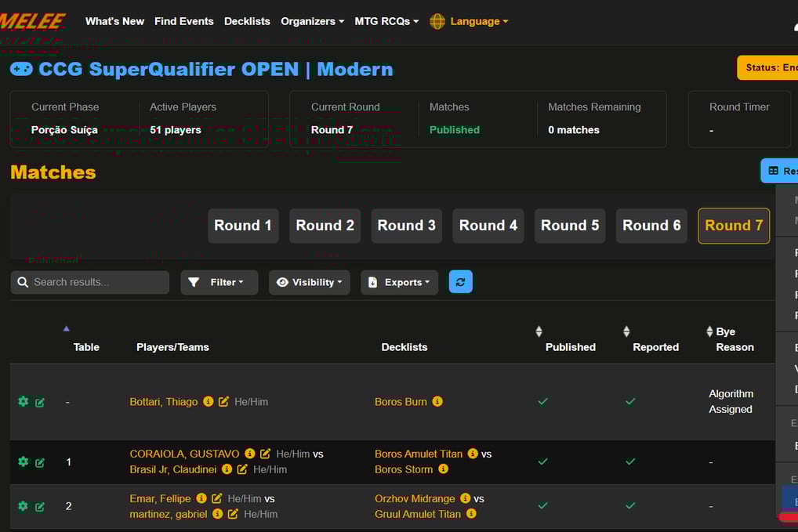
Task: Sort by Reported column
Action: [655, 347]
